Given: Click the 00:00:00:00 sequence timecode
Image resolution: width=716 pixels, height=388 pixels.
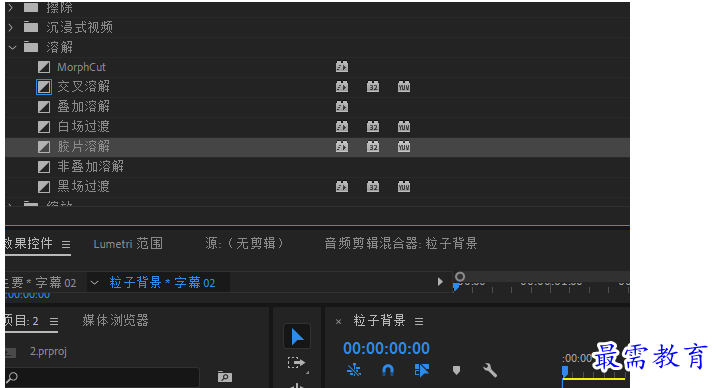Looking at the screenshot, I should (x=386, y=348).
